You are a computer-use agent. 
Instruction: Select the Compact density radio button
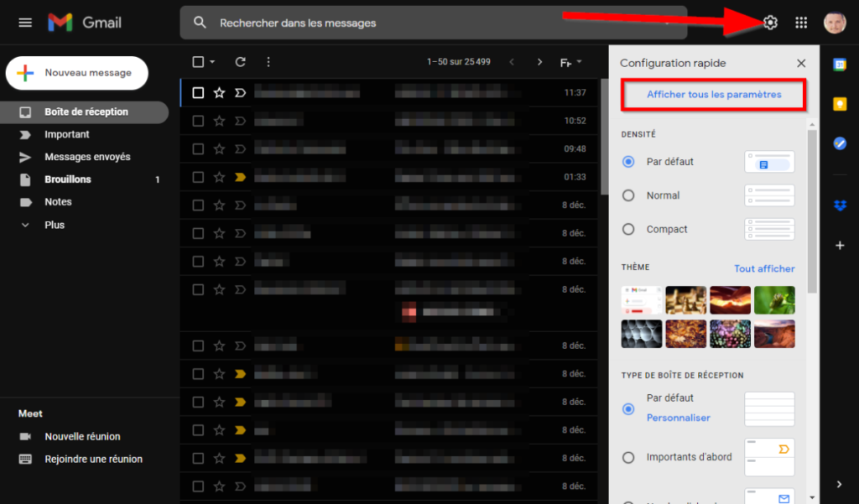[x=628, y=229]
